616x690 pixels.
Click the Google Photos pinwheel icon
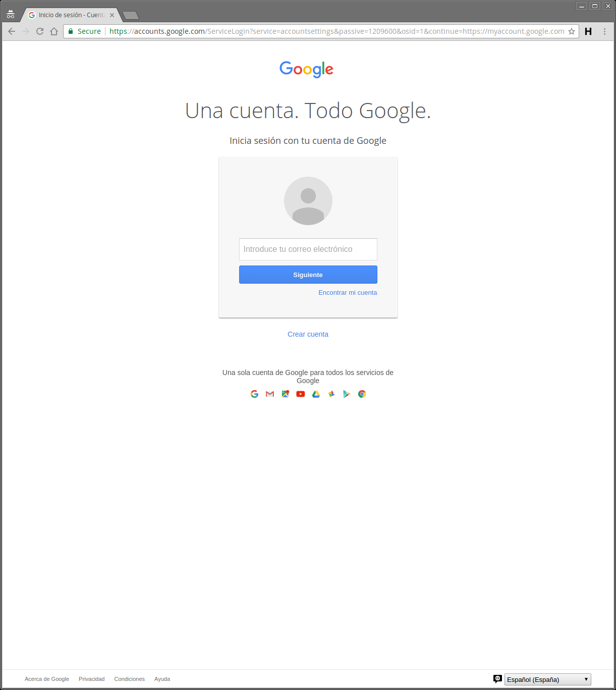[x=331, y=394]
